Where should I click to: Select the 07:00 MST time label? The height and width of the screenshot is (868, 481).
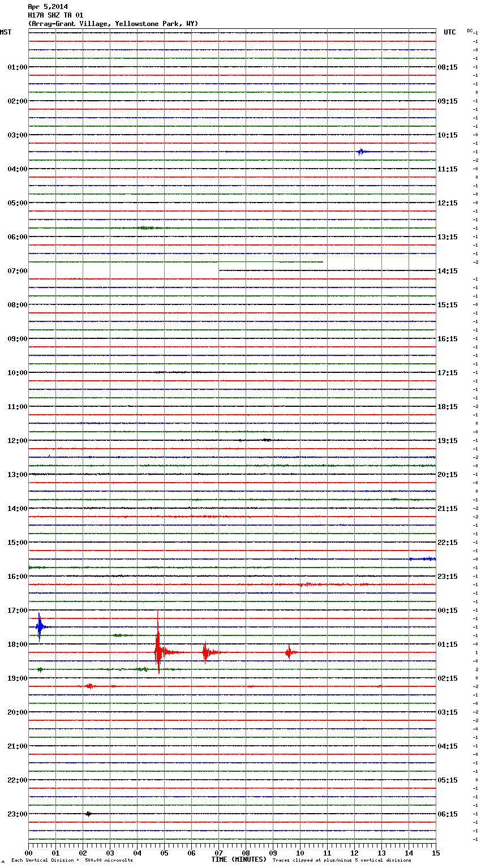coord(17,271)
